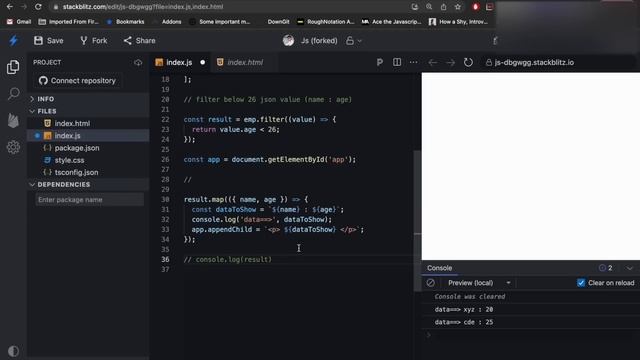The width and height of the screenshot is (640, 360).
Task: Open Imported From Firefox bookmark folder
Action: point(69,22)
